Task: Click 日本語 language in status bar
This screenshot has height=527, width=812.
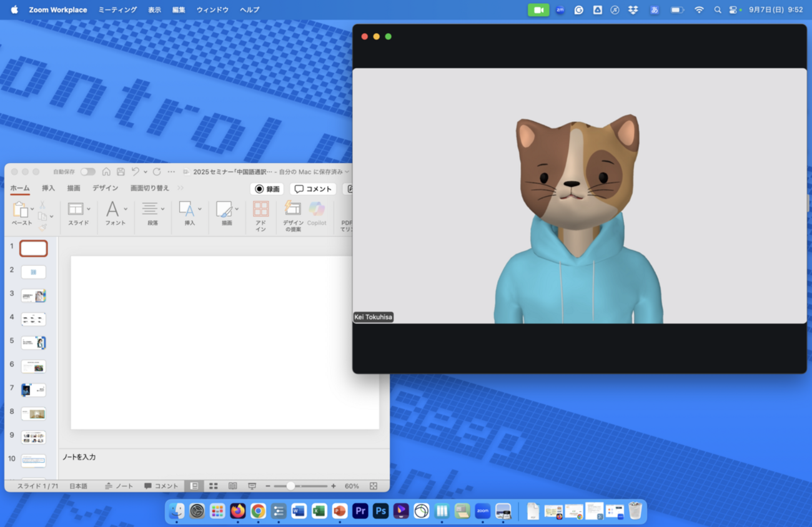Action: point(78,486)
